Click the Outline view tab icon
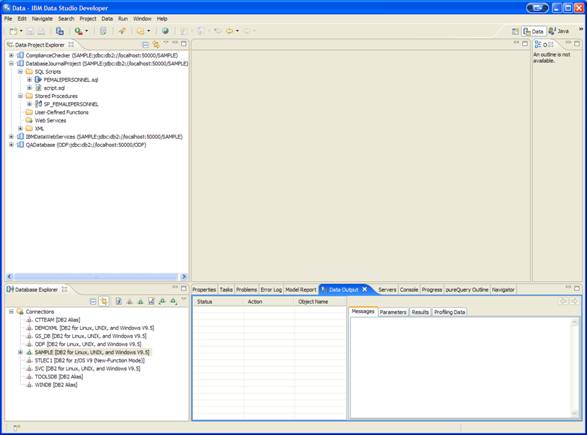This screenshot has height=435, width=587. pos(538,45)
